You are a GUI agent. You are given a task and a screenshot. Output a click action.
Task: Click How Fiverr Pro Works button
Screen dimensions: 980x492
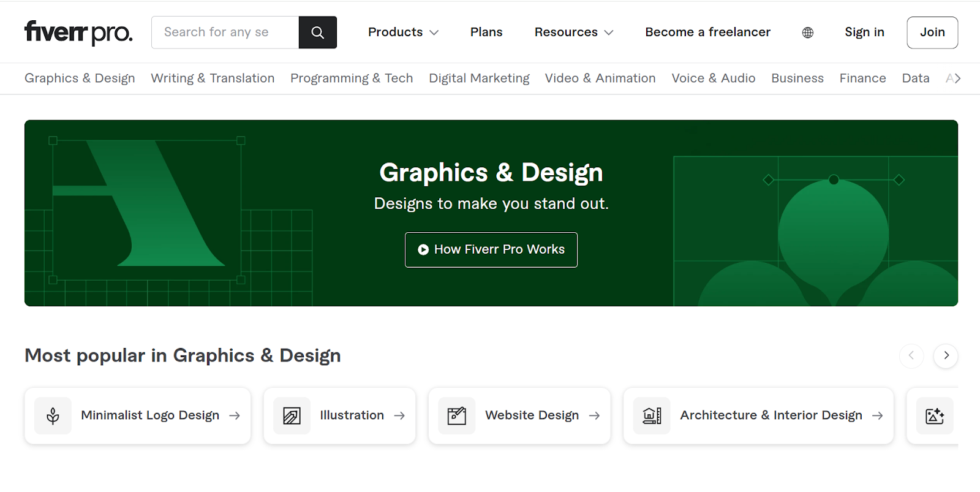pyautogui.click(x=491, y=250)
